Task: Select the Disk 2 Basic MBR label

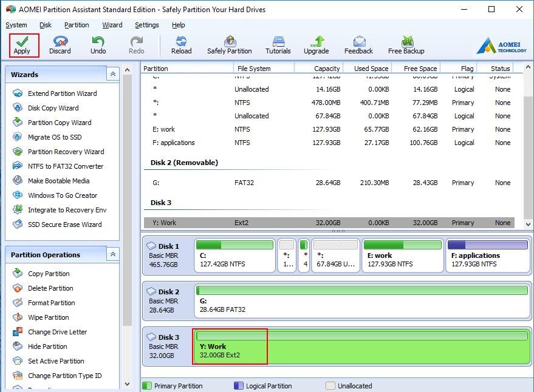Action: click(x=168, y=301)
